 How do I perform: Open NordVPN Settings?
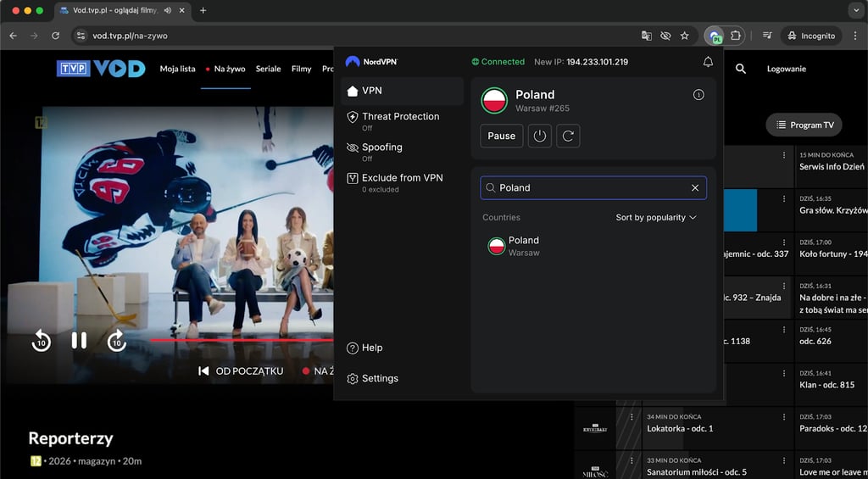coord(373,379)
